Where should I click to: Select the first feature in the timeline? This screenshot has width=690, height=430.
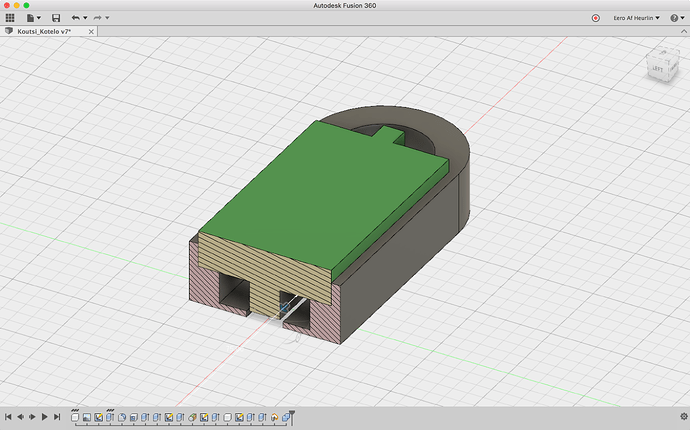coord(75,417)
